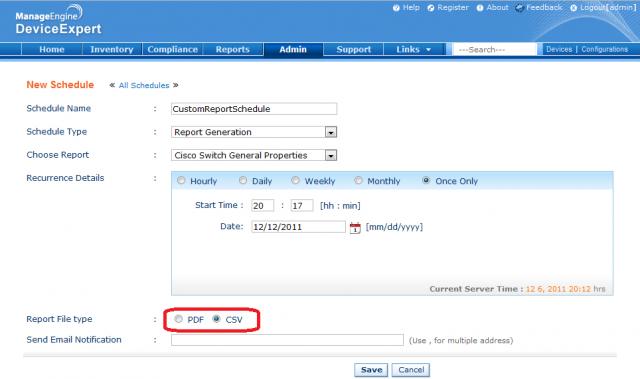Open the Compliance tab
This screenshot has width=640, height=379.
172,49
